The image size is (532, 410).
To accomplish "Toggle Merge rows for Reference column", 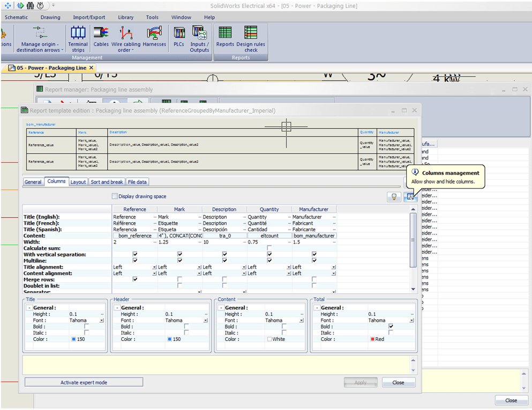I will pos(135,279).
